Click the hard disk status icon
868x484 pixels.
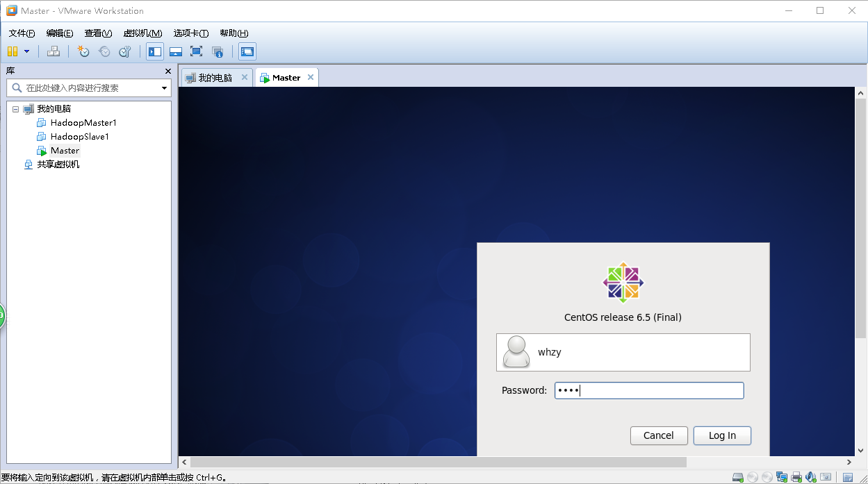click(739, 478)
